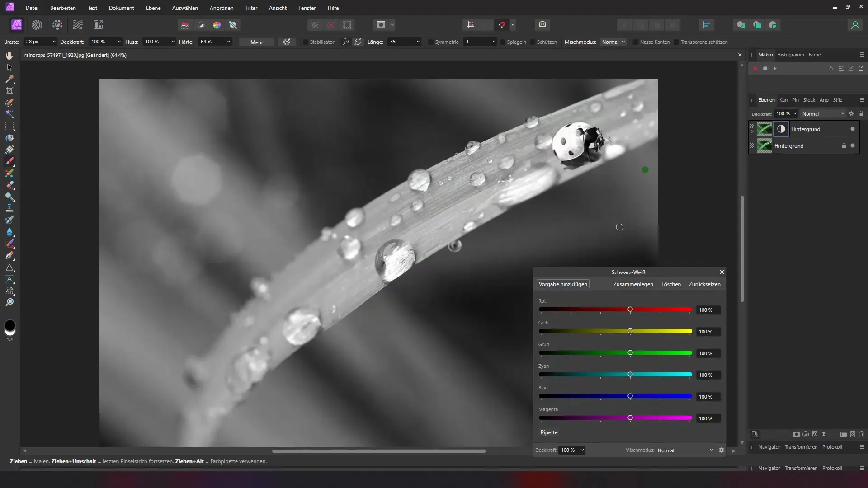Open the Auswählen menu
This screenshot has width=868, height=488.
click(185, 8)
